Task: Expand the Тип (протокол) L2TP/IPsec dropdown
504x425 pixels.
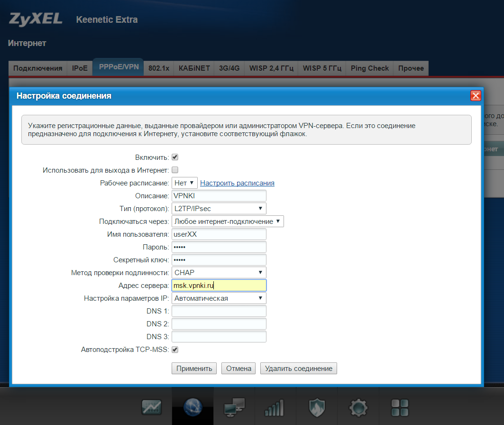Action: pyautogui.click(x=219, y=208)
